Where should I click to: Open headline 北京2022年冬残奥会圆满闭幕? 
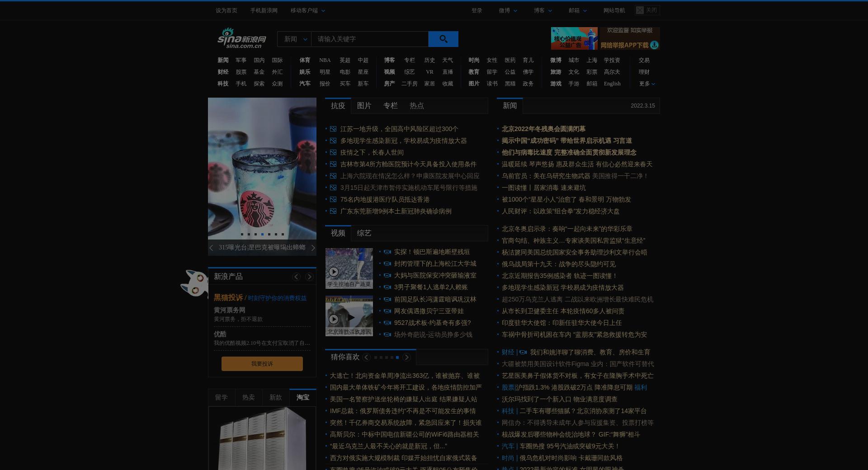coord(543,129)
